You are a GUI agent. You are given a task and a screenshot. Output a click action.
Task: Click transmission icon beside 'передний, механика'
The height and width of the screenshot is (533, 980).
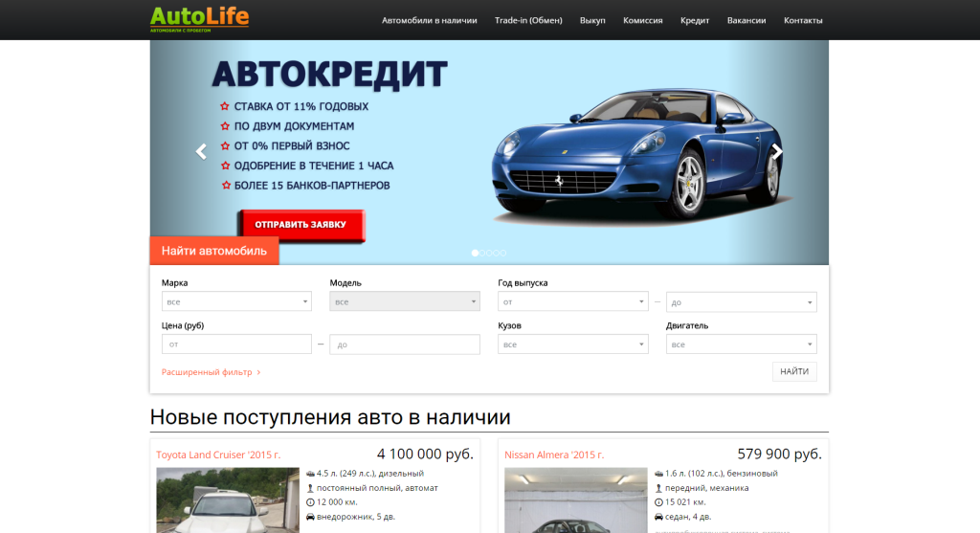[x=658, y=488]
